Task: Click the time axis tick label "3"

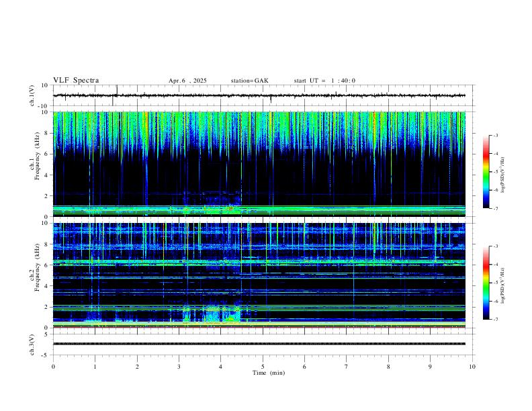Action: pyautogui.click(x=179, y=367)
